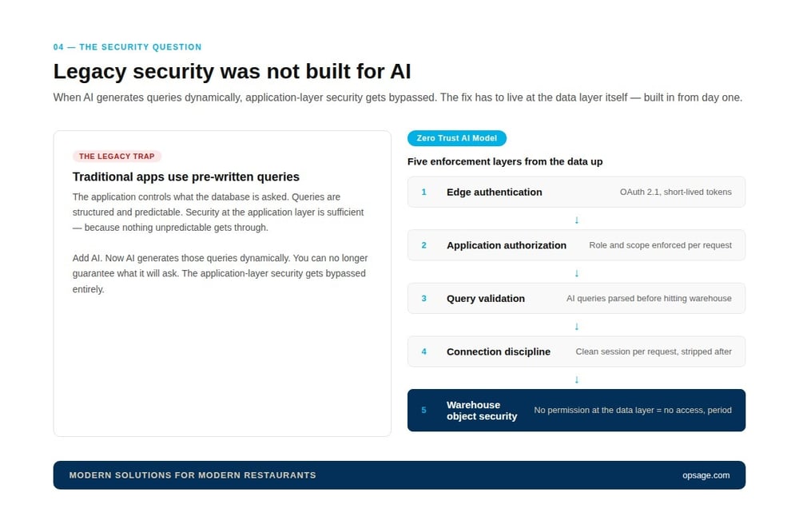Select the Connection discipline layer row
799x532 pixels.
click(x=576, y=351)
